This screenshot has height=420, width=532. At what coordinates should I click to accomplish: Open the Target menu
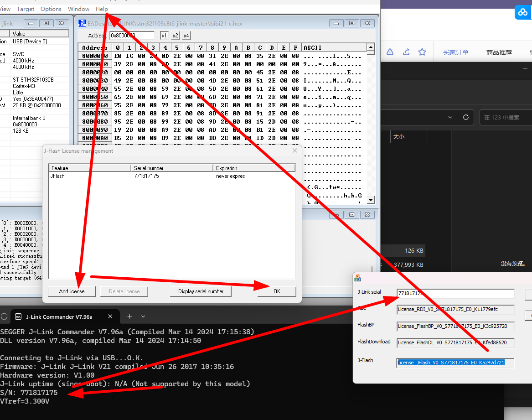coord(26,9)
